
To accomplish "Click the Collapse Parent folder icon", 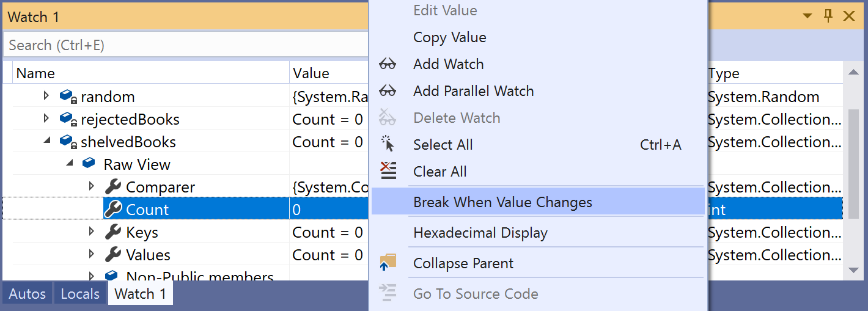I will click(388, 263).
